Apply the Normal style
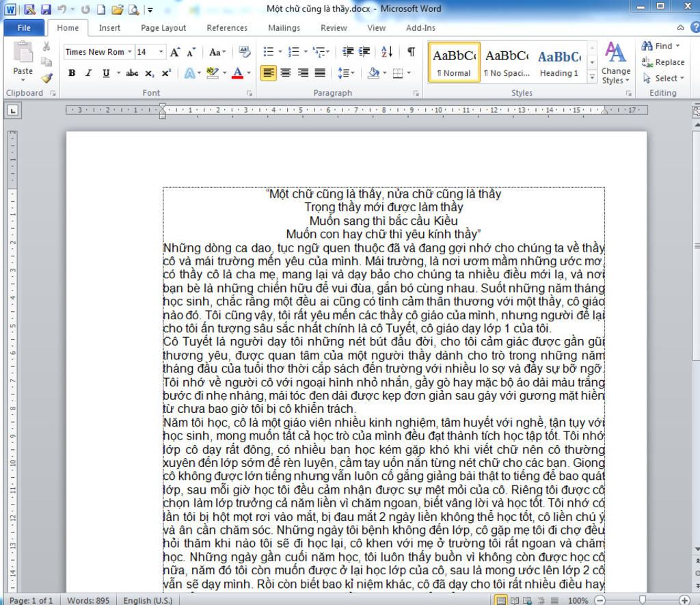 454,62
